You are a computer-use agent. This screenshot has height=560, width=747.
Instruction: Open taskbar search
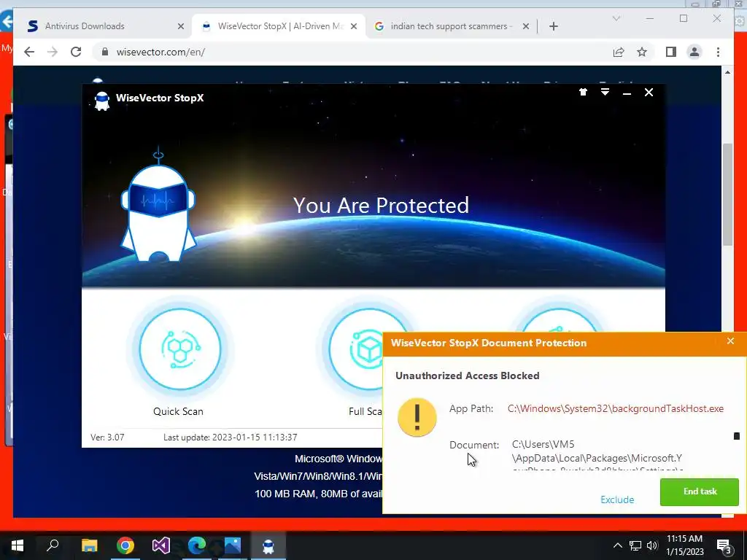tap(53, 545)
